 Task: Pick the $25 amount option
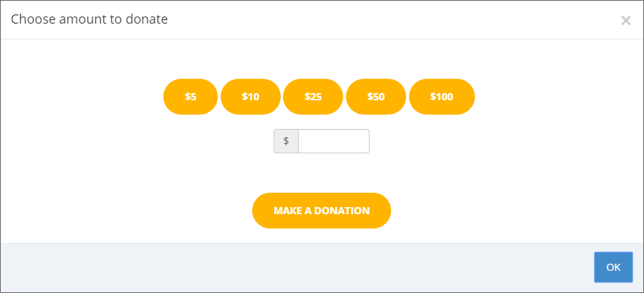pyautogui.click(x=313, y=97)
